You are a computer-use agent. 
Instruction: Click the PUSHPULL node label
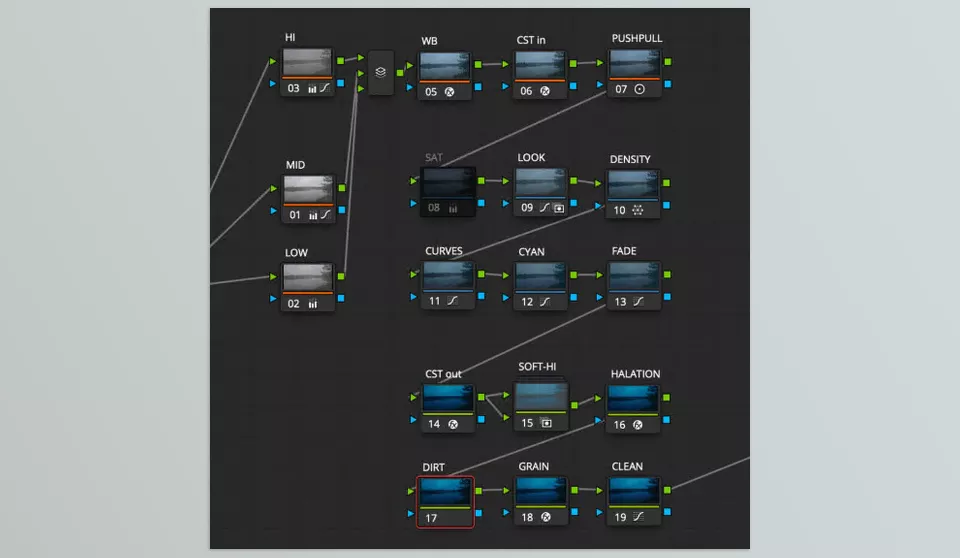click(637, 38)
